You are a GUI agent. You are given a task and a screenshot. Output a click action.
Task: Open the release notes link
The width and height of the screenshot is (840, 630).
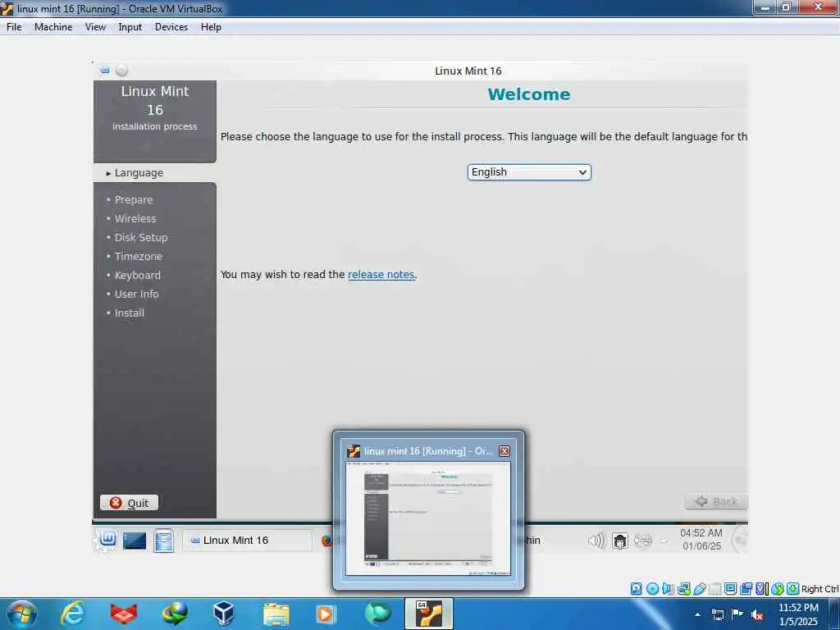click(381, 274)
